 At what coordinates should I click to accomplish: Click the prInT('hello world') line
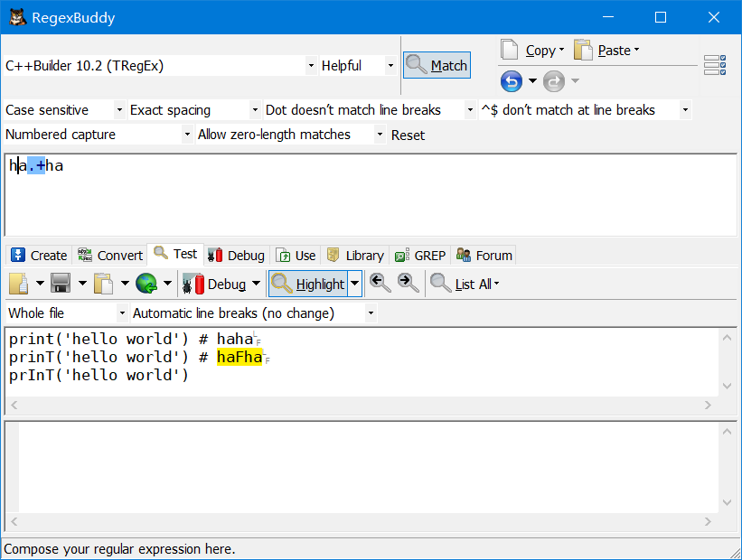click(99, 375)
